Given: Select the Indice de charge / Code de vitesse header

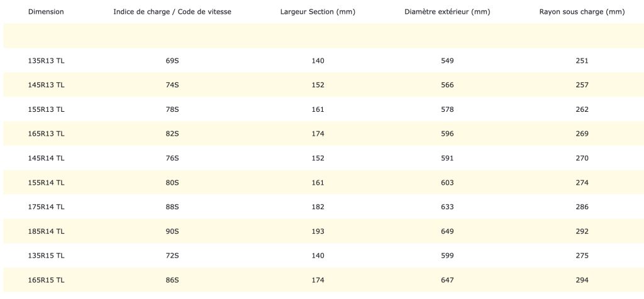Looking at the screenshot, I should (x=172, y=12).
